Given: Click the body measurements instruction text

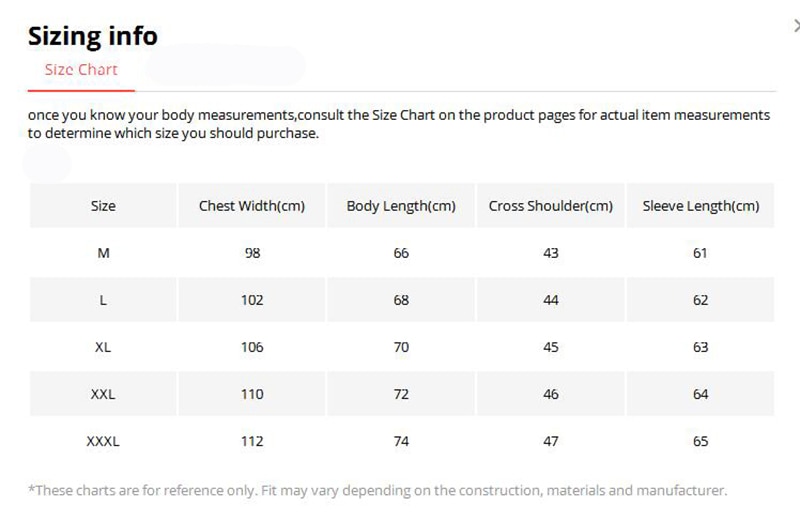Looking at the screenshot, I should point(398,124).
